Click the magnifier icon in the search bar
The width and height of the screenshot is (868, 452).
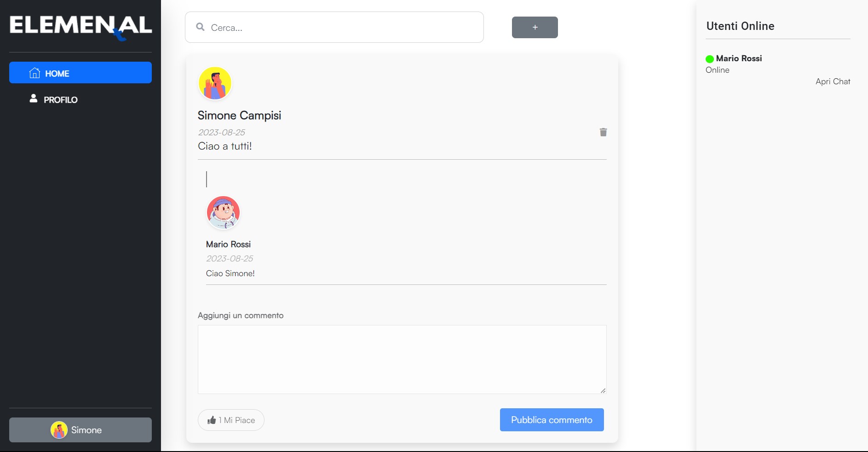200,27
